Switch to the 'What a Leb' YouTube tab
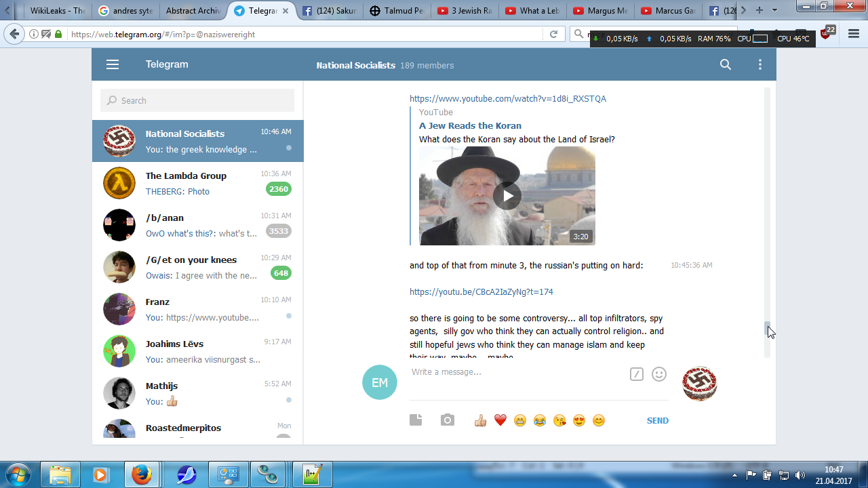The height and width of the screenshot is (488, 868). pos(532,11)
